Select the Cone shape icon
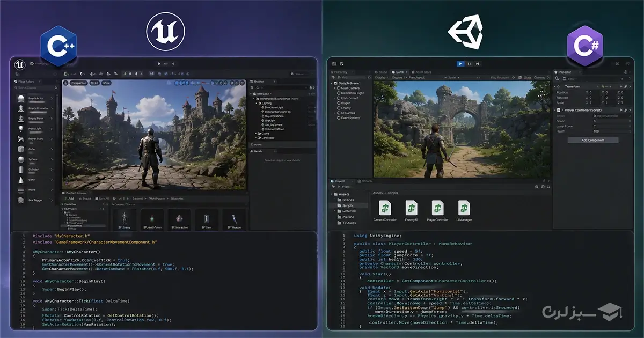Screen dimensions: 644x338 (21, 180)
